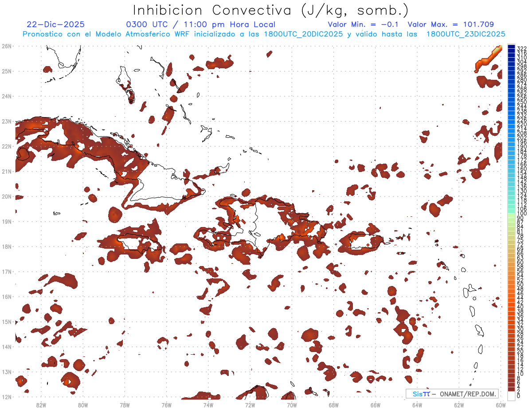Click the legend value 250 on the color bar
The width and height of the screenshot is (532, 411).
click(x=521, y=102)
